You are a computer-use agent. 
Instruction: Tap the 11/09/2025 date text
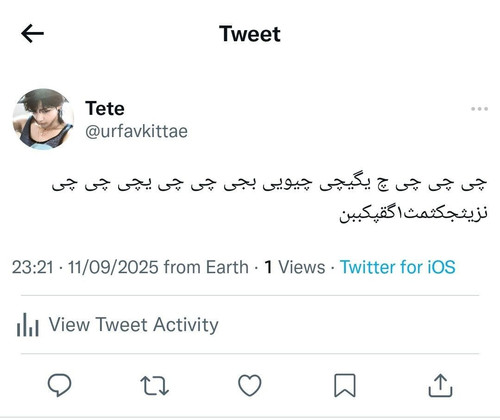(113, 267)
